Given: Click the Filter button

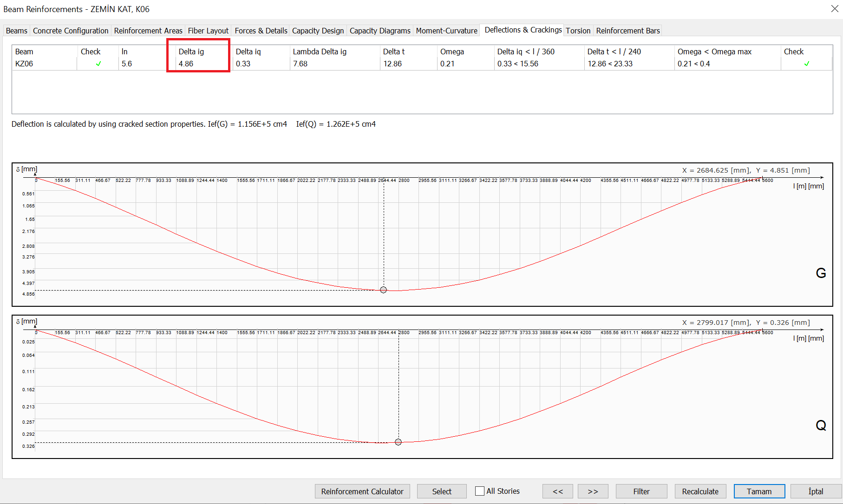Looking at the screenshot, I should coord(641,491).
